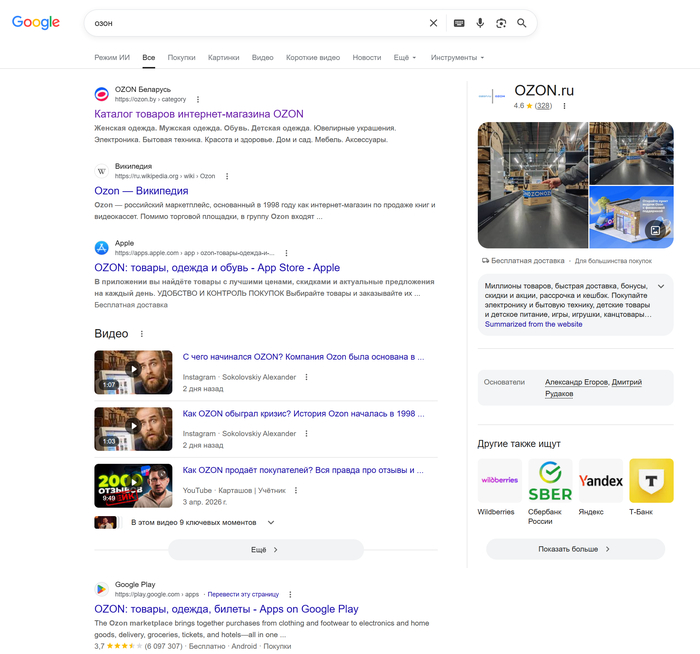Open the Видео section three-dot menu
Viewport: 700px width, 654px height.
click(x=142, y=334)
